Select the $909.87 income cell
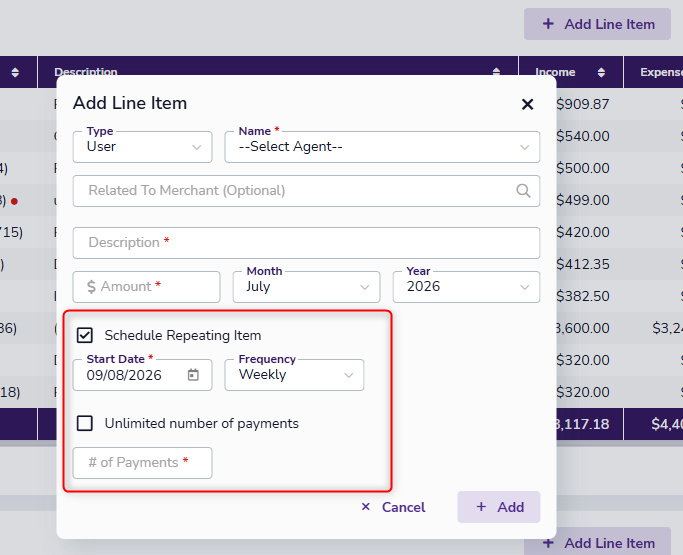This screenshot has height=555, width=683. pyautogui.click(x=582, y=104)
